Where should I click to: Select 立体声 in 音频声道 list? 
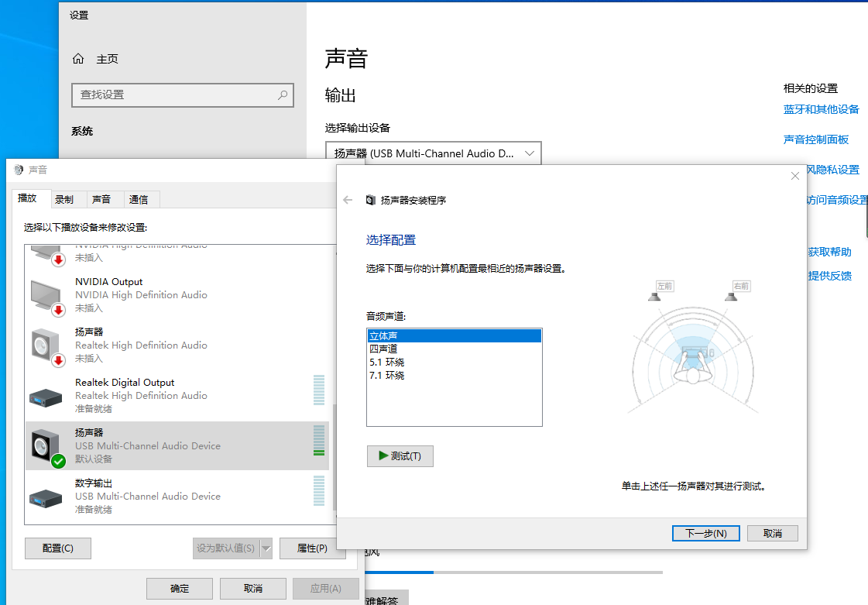pos(454,335)
